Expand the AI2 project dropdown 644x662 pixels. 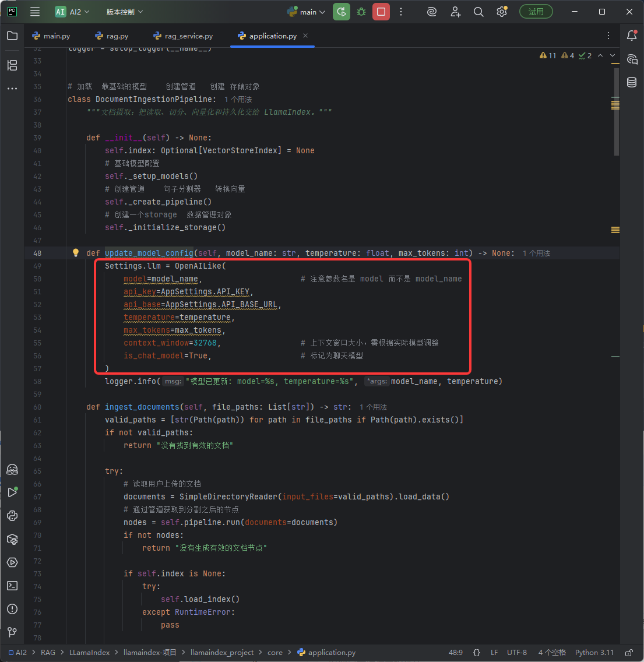pyautogui.click(x=72, y=12)
